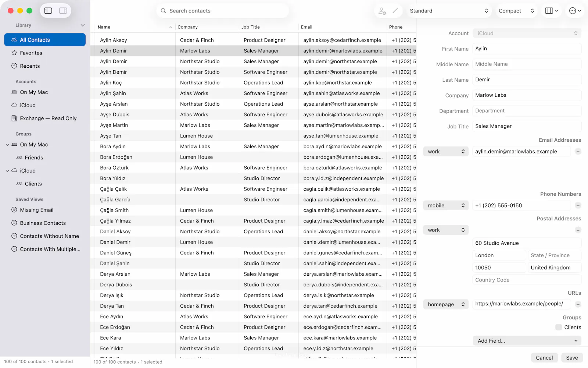Click the Middle Name field
This screenshot has height=368, width=588.
click(x=527, y=64)
